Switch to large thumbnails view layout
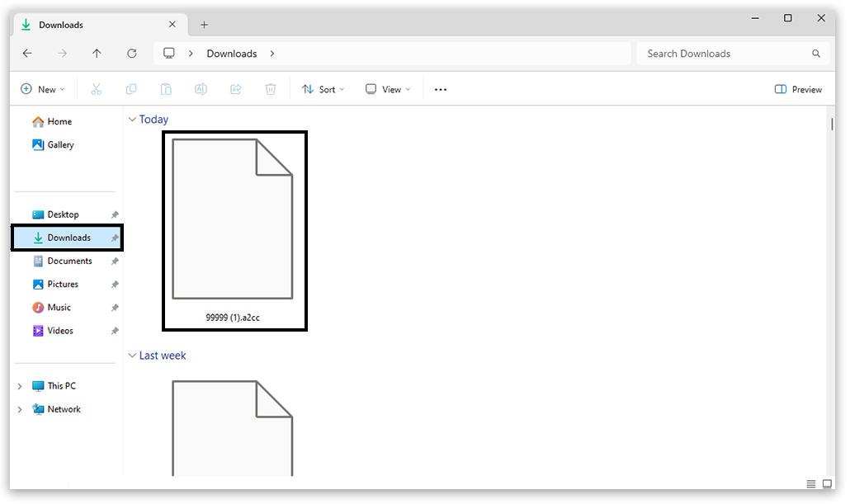Viewport: 850px width, 504px height. pyautogui.click(x=826, y=483)
